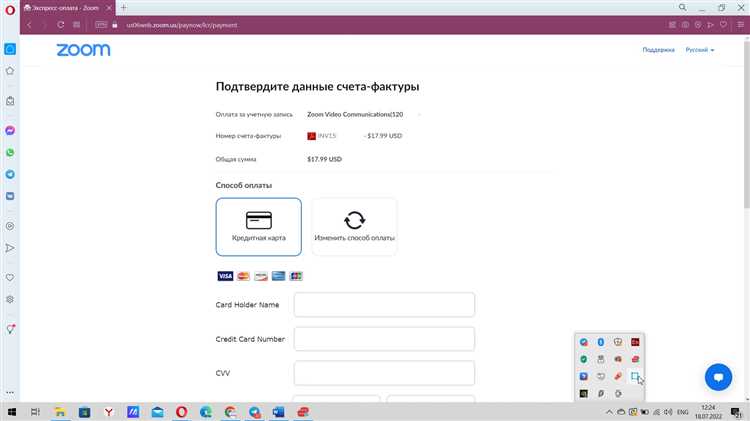Click the browser back button
Viewport: 750px width, 421px height.
point(30,24)
